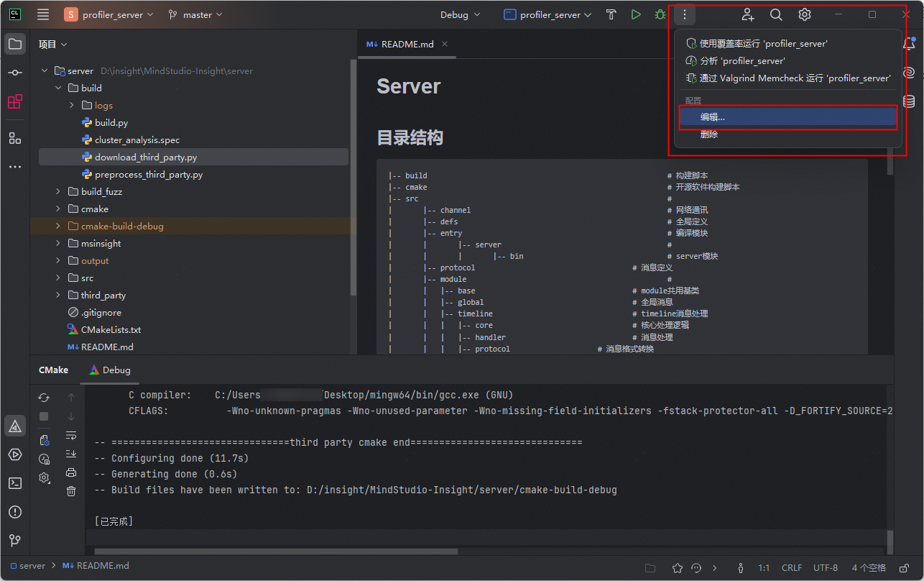Click the CMake profiles file-with-gear icon
This screenshot has height=581, width=924.
(45, 440)
